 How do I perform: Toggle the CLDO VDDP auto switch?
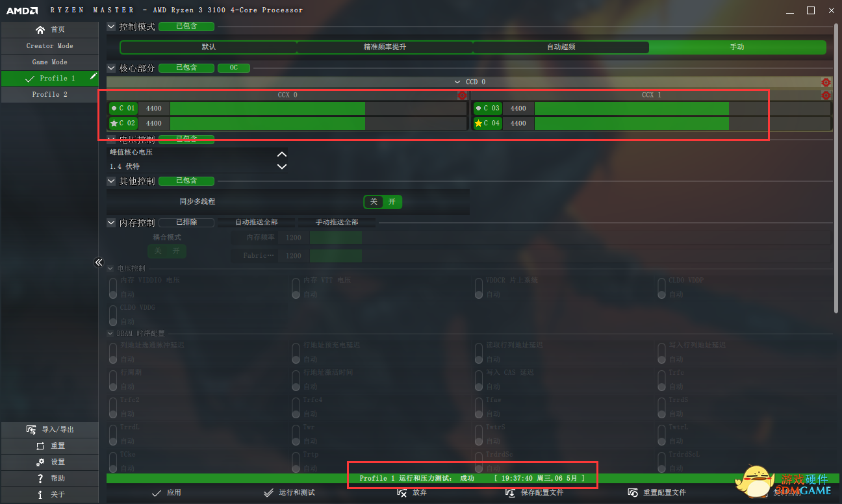point(661,288)
